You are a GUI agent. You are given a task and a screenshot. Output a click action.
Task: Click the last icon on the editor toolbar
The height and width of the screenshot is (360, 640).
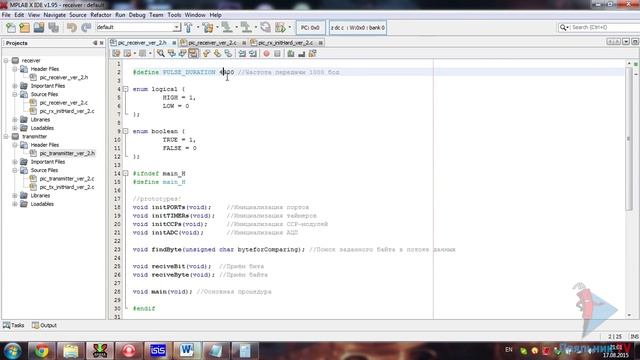coord(313,53)
